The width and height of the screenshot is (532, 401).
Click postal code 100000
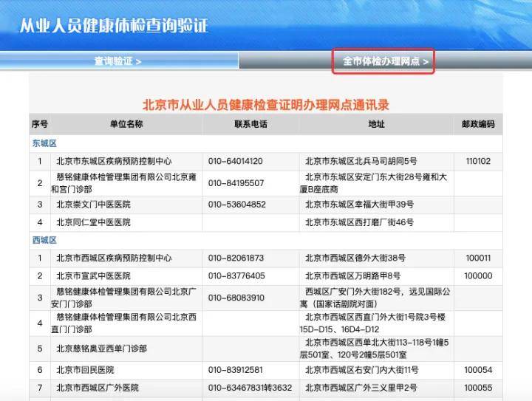(x=478, y=276)
